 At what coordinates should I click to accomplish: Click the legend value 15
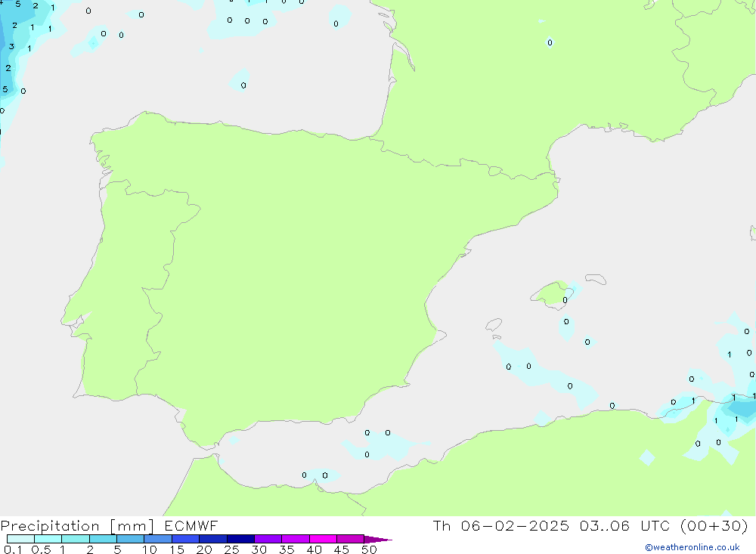click(x=177, y=549)
